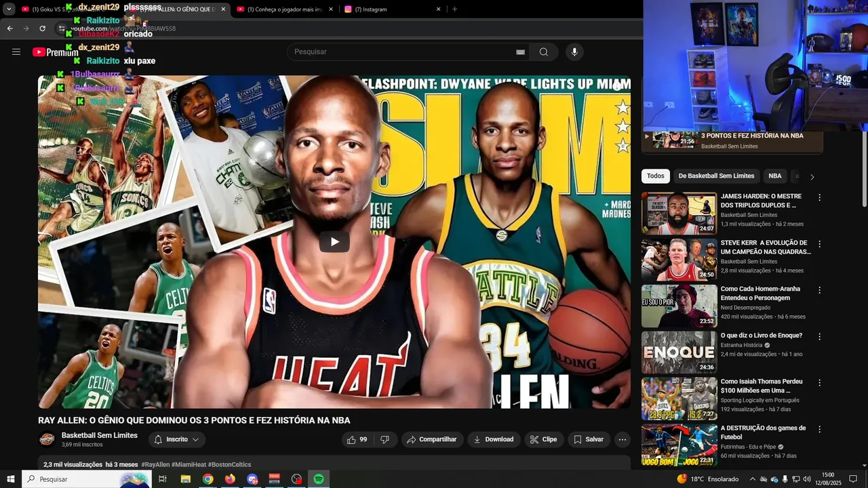Image resolution: width=868 pixels, height=488 pixels.
Task: Close the Conheça o jogador tab
Action: (331, 9)
